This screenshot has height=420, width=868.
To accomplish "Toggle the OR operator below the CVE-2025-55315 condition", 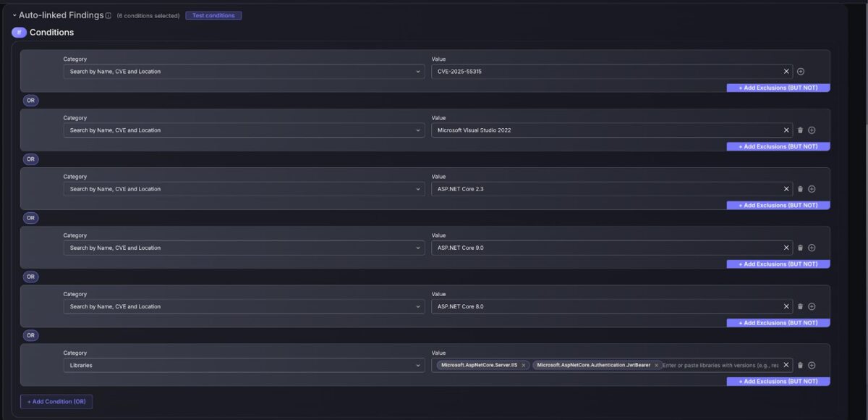I will tap(30, 101).
